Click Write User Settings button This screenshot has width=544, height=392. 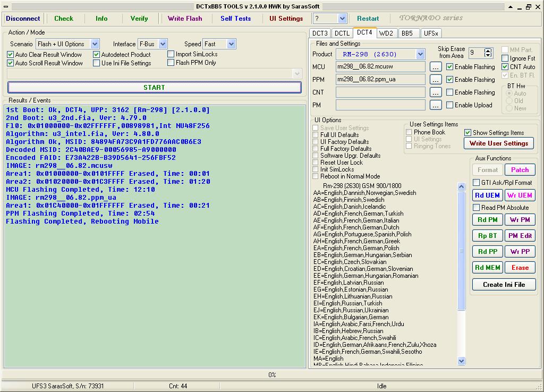(x=499, y=143)
